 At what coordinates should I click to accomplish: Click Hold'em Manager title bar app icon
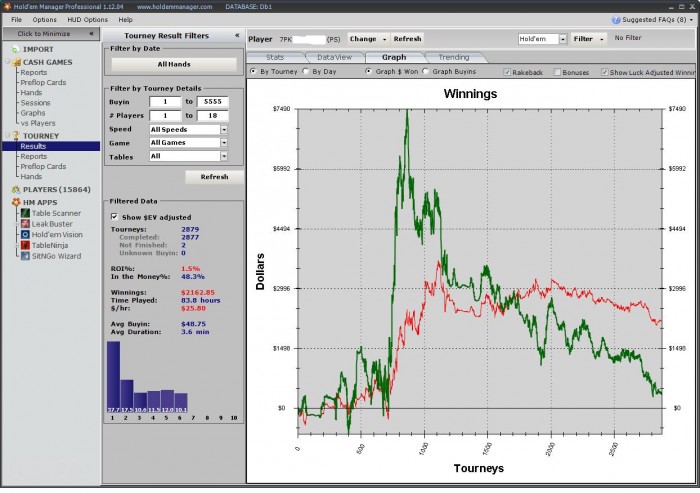click(7, 6)
